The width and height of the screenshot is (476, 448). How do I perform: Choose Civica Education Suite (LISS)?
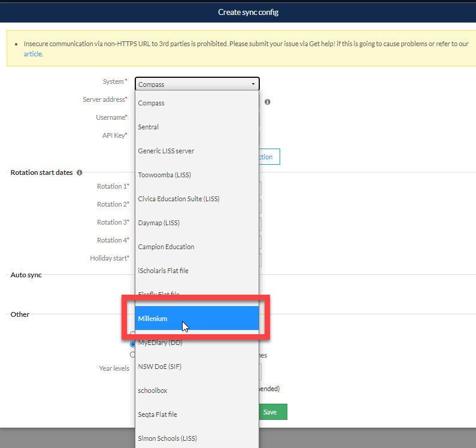[197, 199]
